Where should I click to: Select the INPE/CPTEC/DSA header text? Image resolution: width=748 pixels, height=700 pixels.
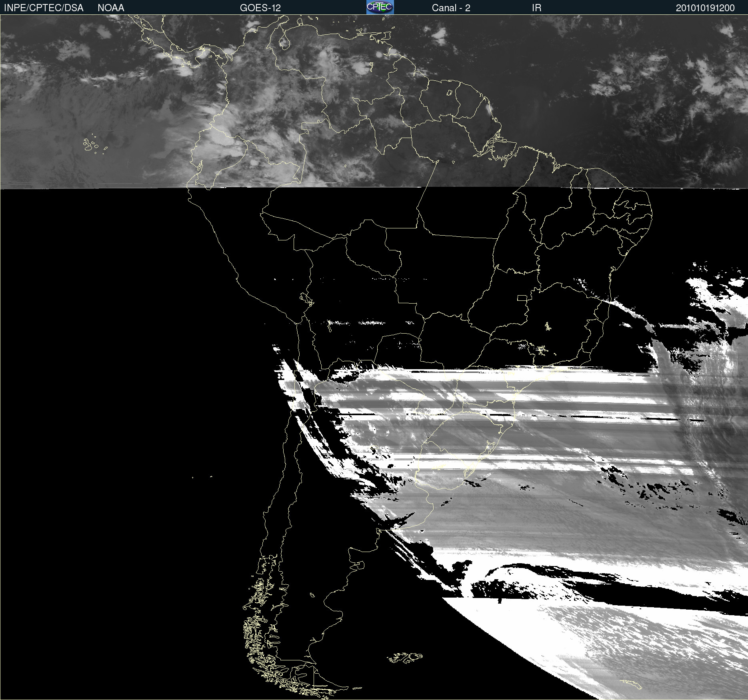(x=44, y=8)
